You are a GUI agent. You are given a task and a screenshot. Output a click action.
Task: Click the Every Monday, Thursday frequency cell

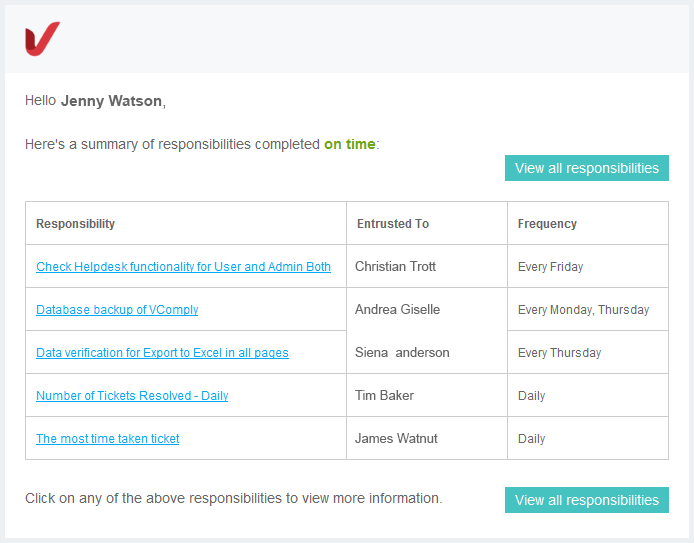click(588, 309)
